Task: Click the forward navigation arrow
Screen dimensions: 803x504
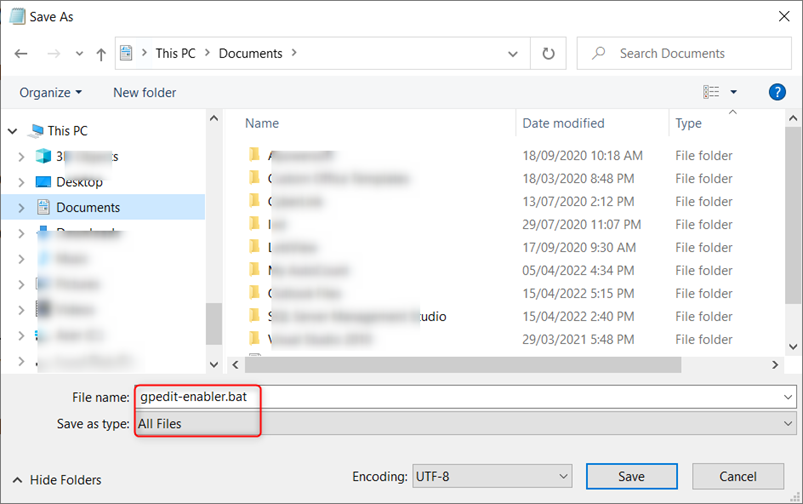Action: (53, 53)
